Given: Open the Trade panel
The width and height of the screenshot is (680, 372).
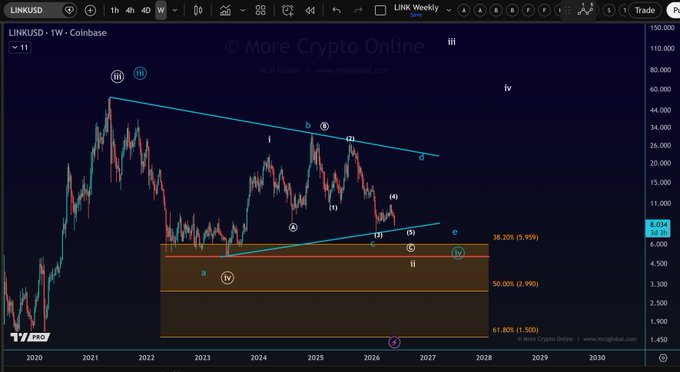Looking at the screenshot, I should click(x=645, y=10).
